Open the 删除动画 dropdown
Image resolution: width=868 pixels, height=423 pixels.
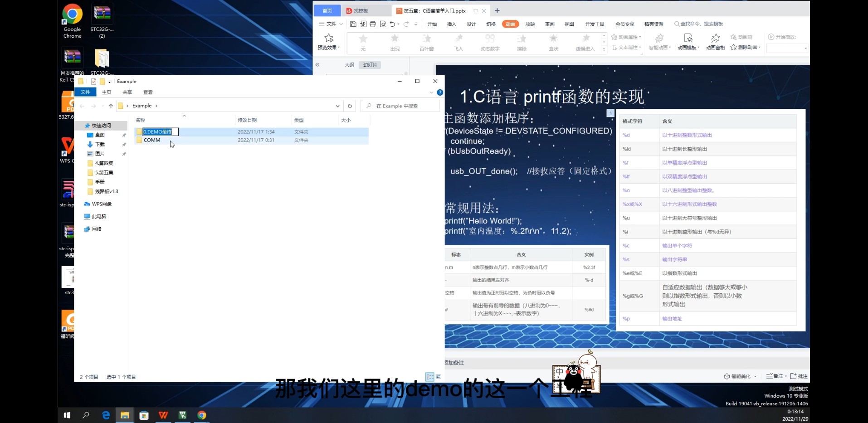[x=746, y=47]
